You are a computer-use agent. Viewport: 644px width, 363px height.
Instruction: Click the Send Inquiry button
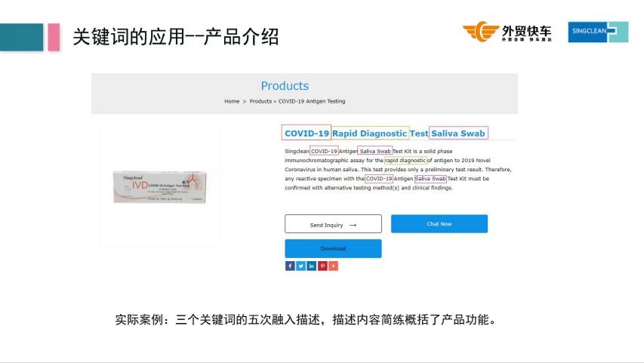pos(333,224)
